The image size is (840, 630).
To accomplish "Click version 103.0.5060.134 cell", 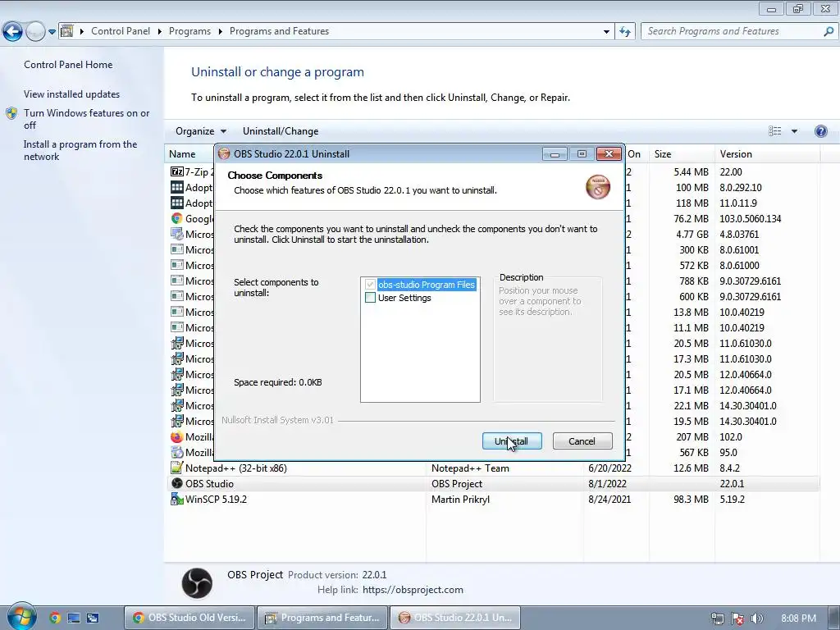I will coord(750,218).
